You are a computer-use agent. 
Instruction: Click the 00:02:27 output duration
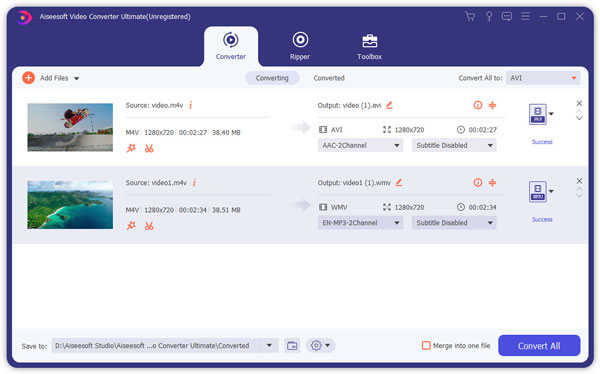coord(483,130)
